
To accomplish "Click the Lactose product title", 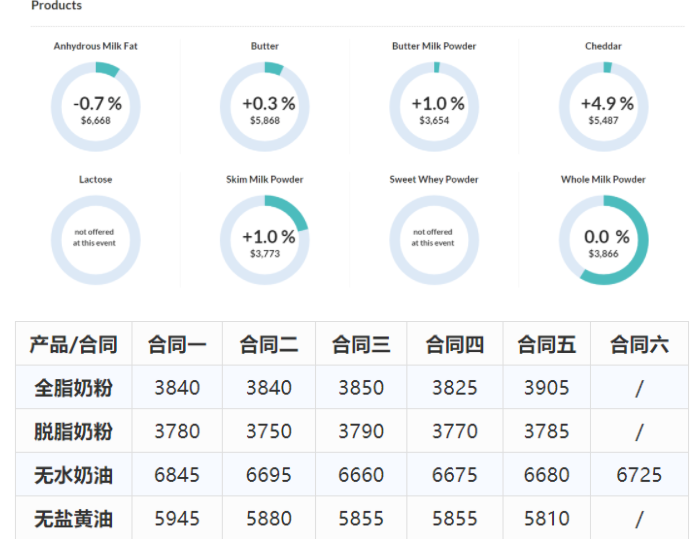I will point(96,180).
